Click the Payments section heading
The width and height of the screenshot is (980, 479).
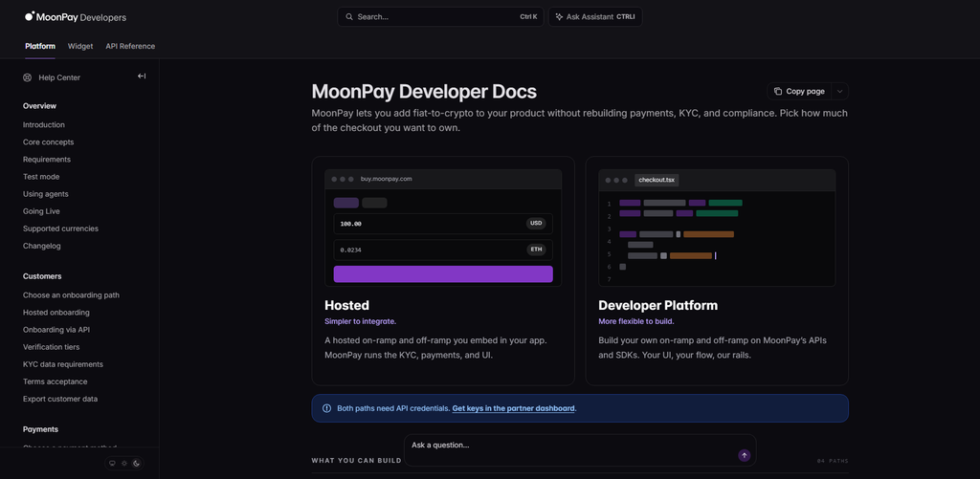(40, 429)
